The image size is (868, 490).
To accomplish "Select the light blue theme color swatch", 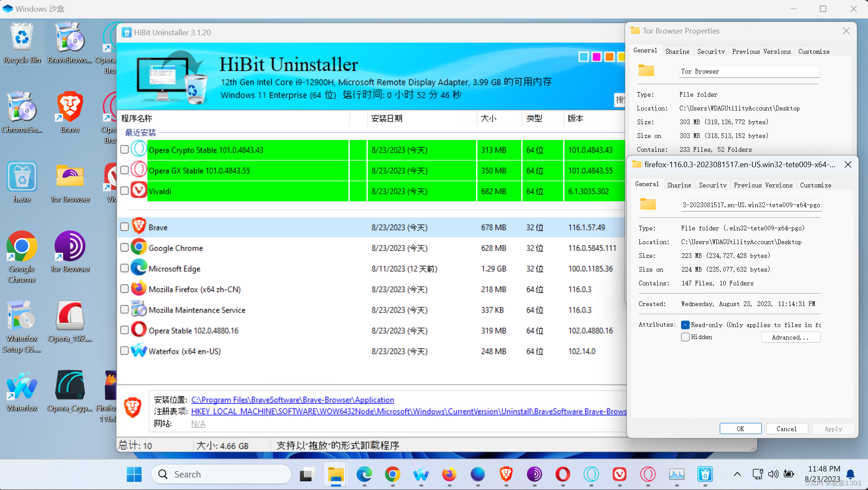I will [x=584, y=57].
